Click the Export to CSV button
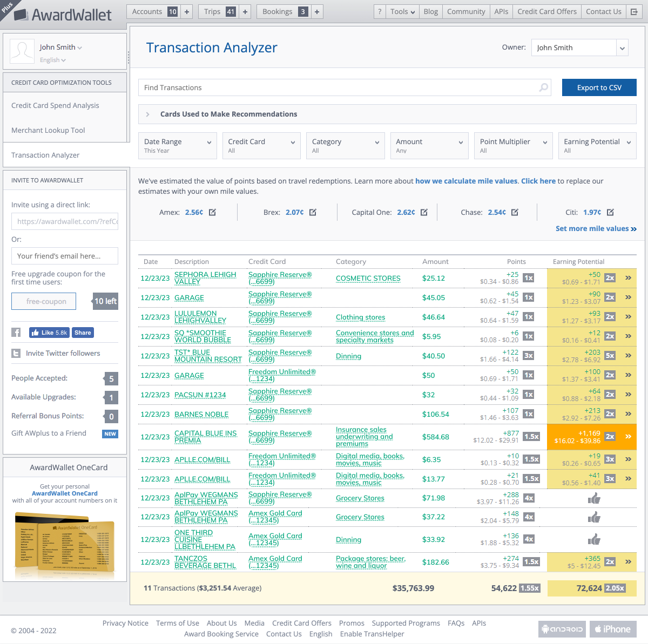 pos(599,87)
